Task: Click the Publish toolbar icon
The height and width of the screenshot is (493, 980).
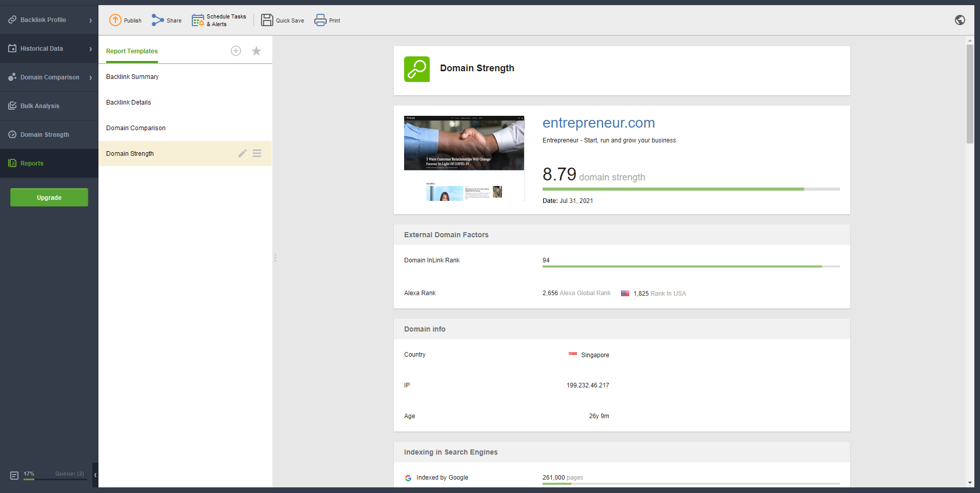Action: (x=115, y=20)
